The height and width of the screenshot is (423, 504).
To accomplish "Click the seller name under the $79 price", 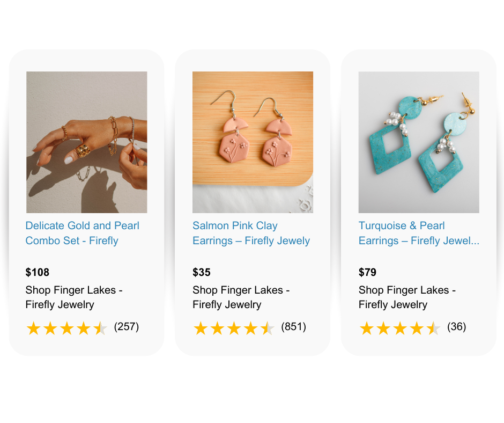I will coord(407,297).
